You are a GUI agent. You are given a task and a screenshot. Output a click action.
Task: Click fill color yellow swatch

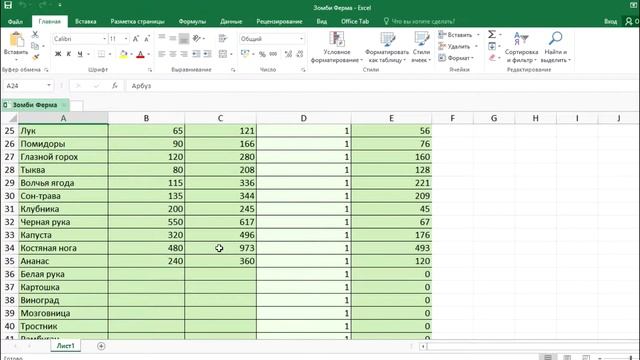(123, 54)
